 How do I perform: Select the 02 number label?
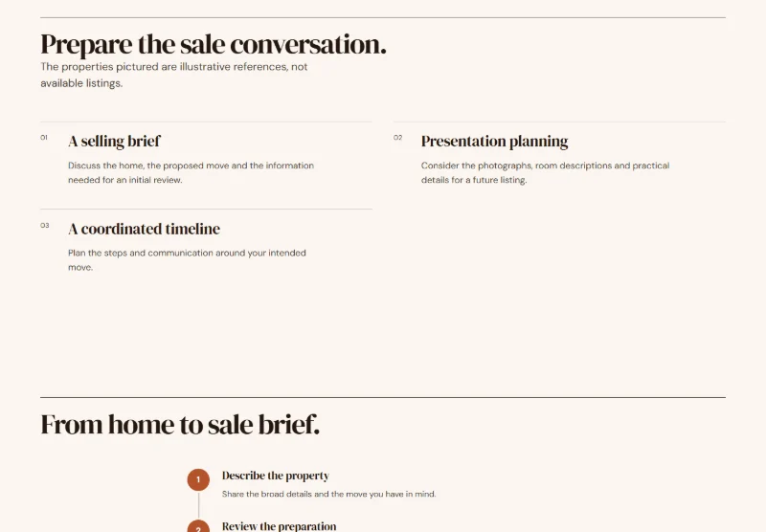point(397,138)
